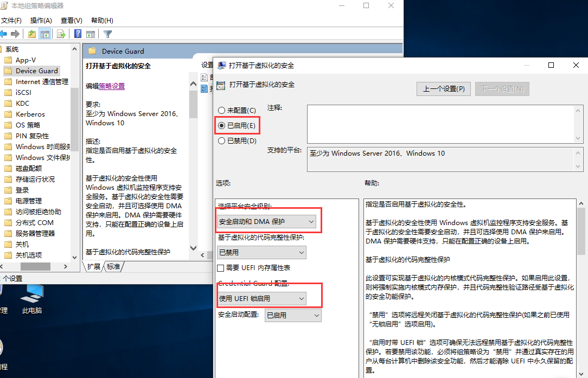Open the code integrity 已禁用 dropdown
588x378 pixels.
tap(262, 252)
